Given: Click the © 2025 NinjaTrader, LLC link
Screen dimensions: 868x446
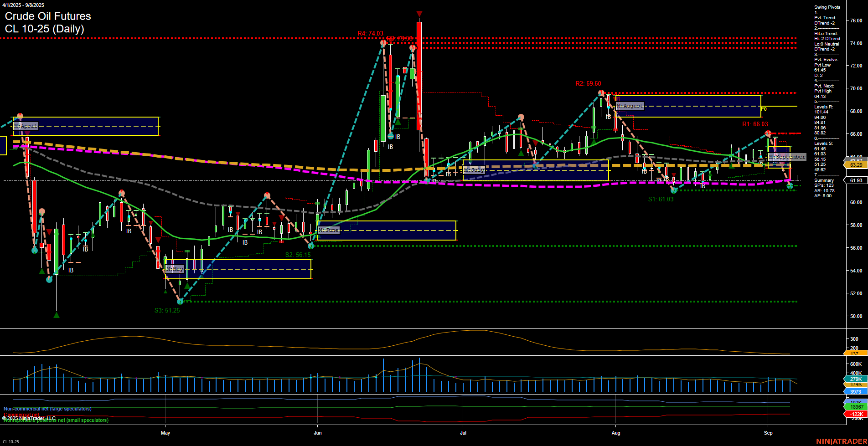Looking at the screenshot, I should coord(29,418).
